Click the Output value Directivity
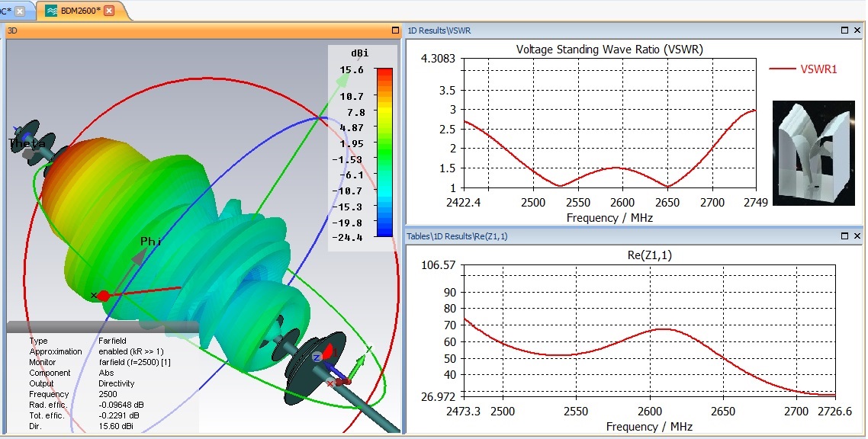This screenshot has width=868, height=439. (x=116, y=383)
